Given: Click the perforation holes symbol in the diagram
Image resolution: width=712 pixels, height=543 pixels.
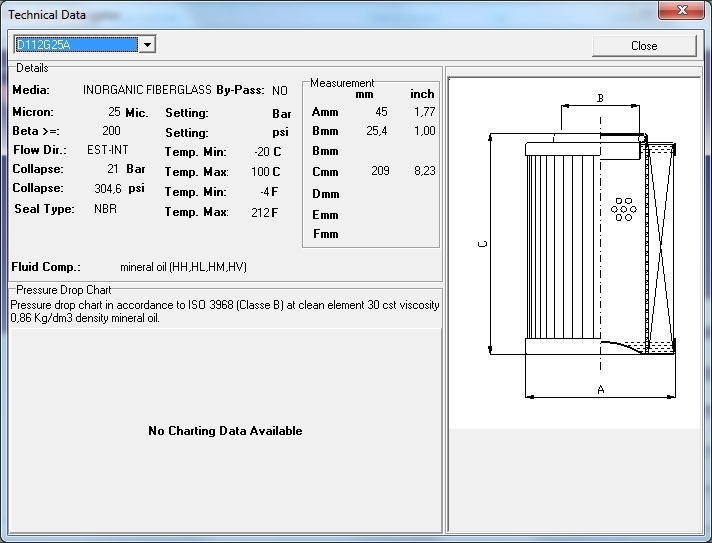Looking at the screenshot, I should (x=624, y=209).
